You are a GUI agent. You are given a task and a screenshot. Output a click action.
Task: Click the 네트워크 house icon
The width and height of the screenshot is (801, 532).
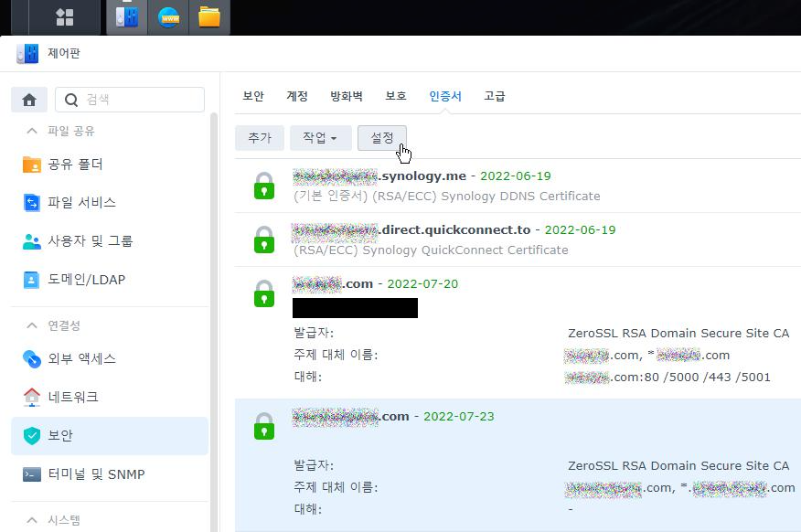point(32,398)
